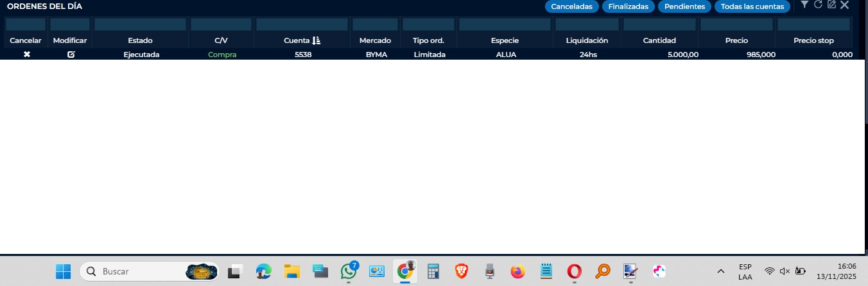The image size is (868, 286).
Task: Toggle the Pendientes filter pill
Action: point(684,6)
